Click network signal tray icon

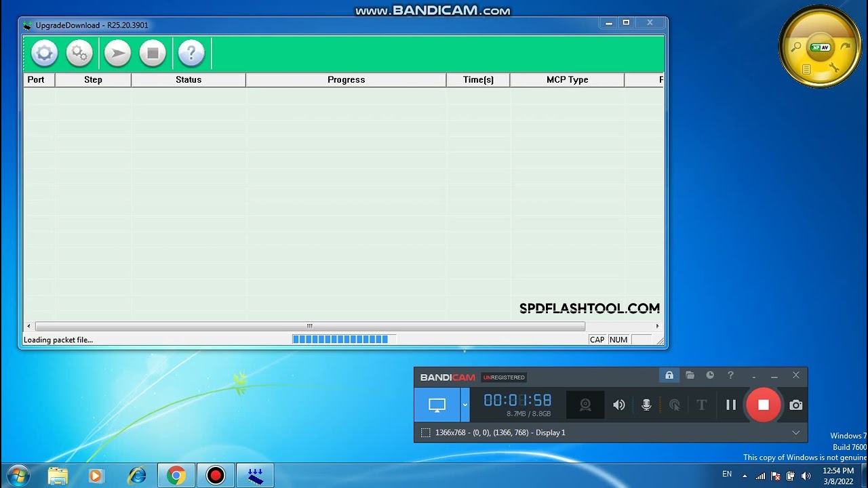click(760, 476)
